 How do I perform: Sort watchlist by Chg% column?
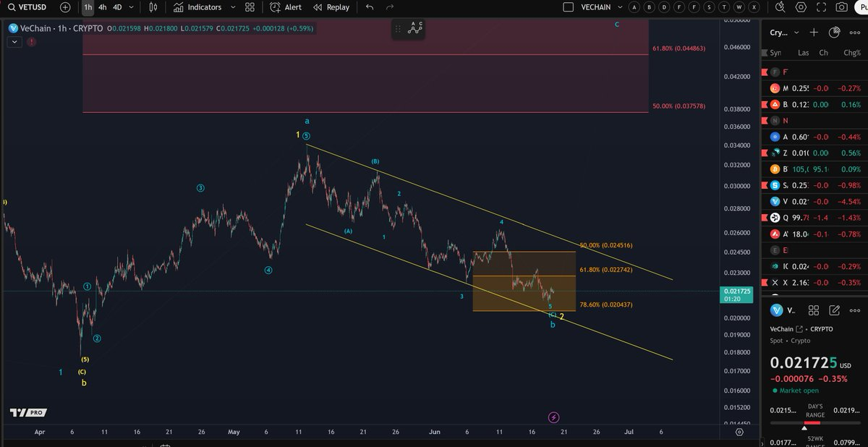pyautogui.click(x=851, y=53)
